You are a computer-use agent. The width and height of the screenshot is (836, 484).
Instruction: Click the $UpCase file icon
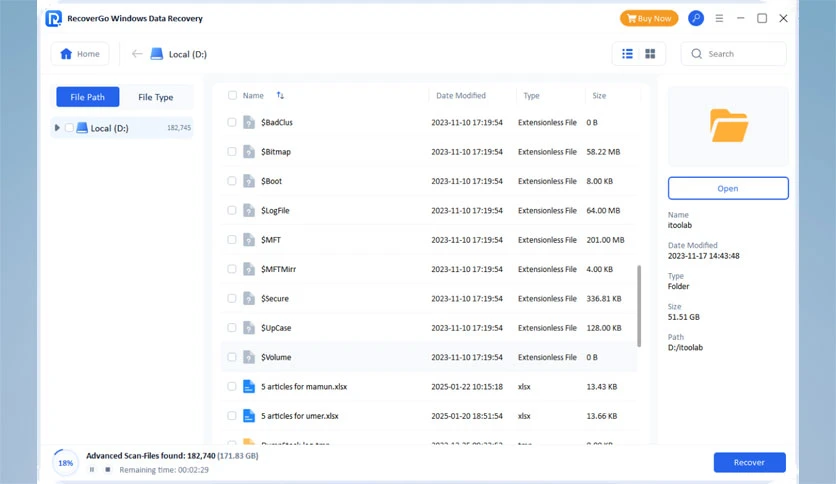click(249, 327)
